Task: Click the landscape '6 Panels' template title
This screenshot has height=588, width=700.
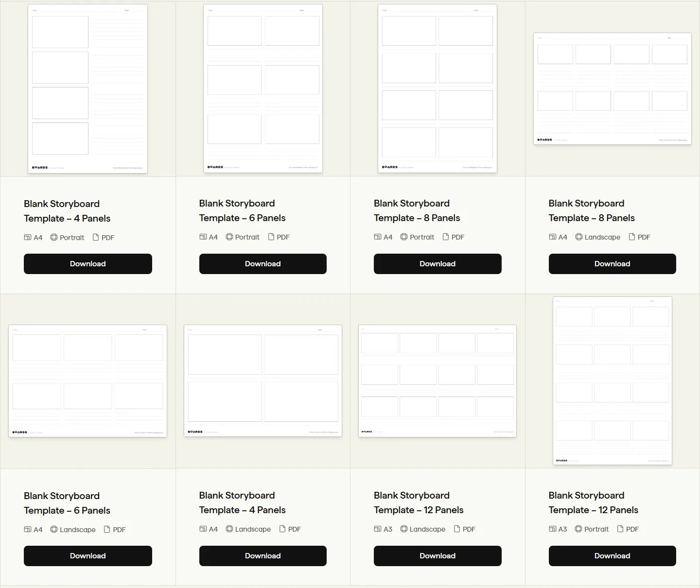Action: point(67,503)
